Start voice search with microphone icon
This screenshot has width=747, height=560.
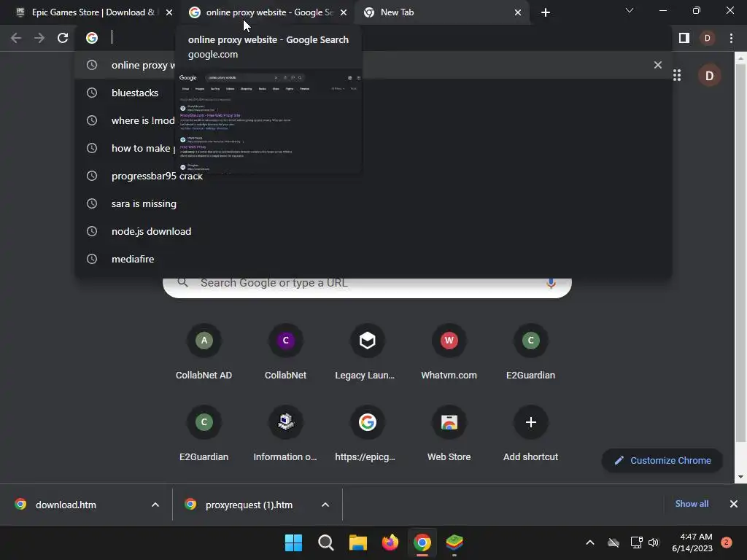[551, 284]
